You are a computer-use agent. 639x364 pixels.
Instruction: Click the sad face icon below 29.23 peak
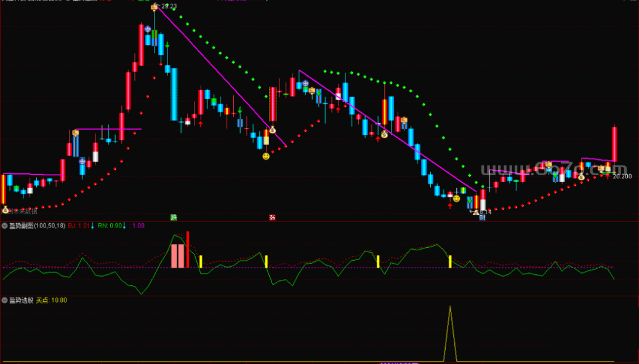148,29
